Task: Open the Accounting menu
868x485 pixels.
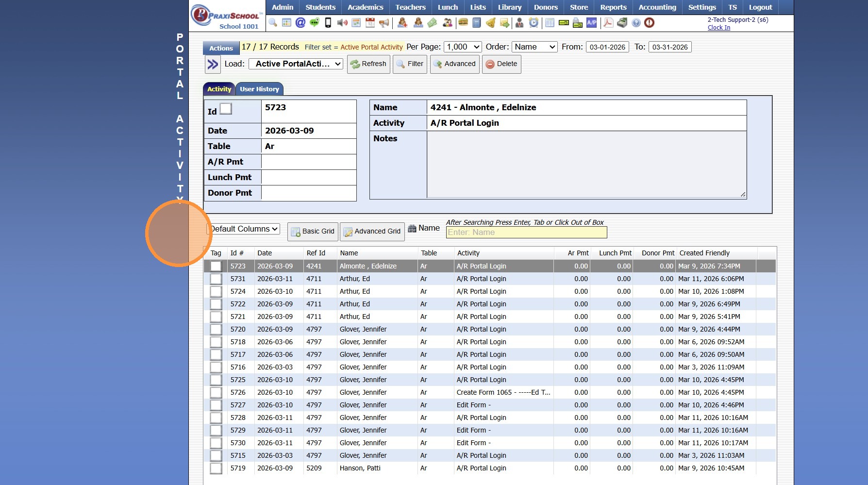Action: [x=657, y=7]
